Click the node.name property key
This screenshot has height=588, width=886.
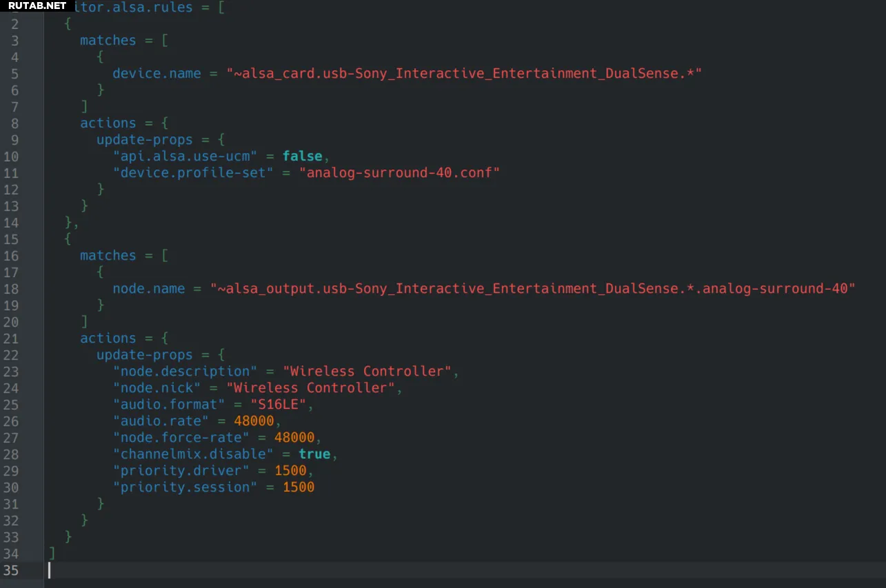click(x=148, y=289)
